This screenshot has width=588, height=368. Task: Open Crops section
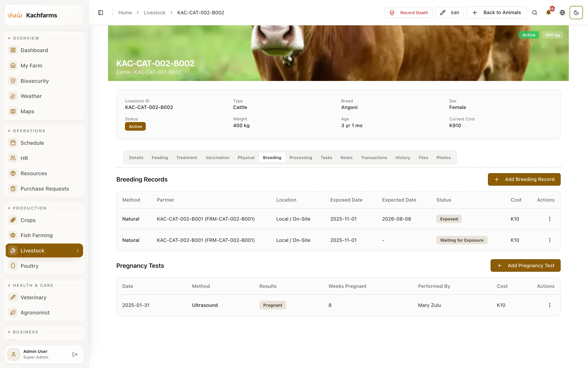44,220
